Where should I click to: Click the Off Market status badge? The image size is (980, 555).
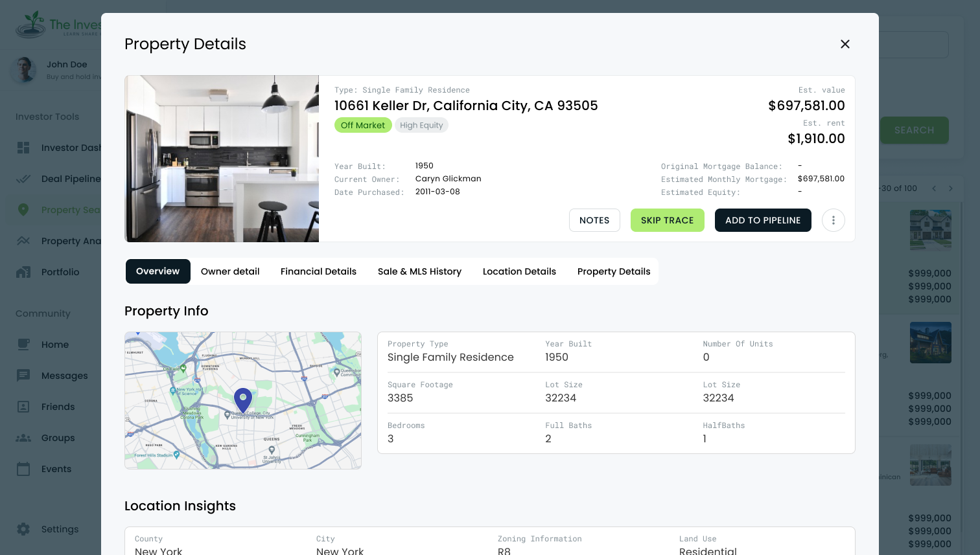point(363,125)
